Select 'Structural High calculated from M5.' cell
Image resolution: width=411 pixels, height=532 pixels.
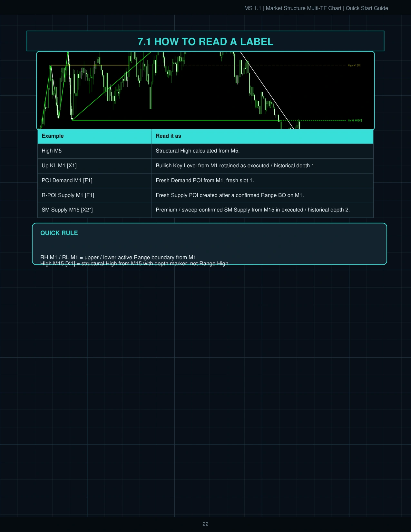pos(262,151)
